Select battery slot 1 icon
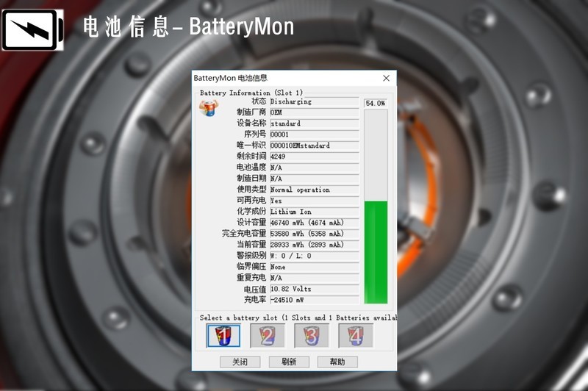Screen dimensions: 588x391 coord(223,336)
